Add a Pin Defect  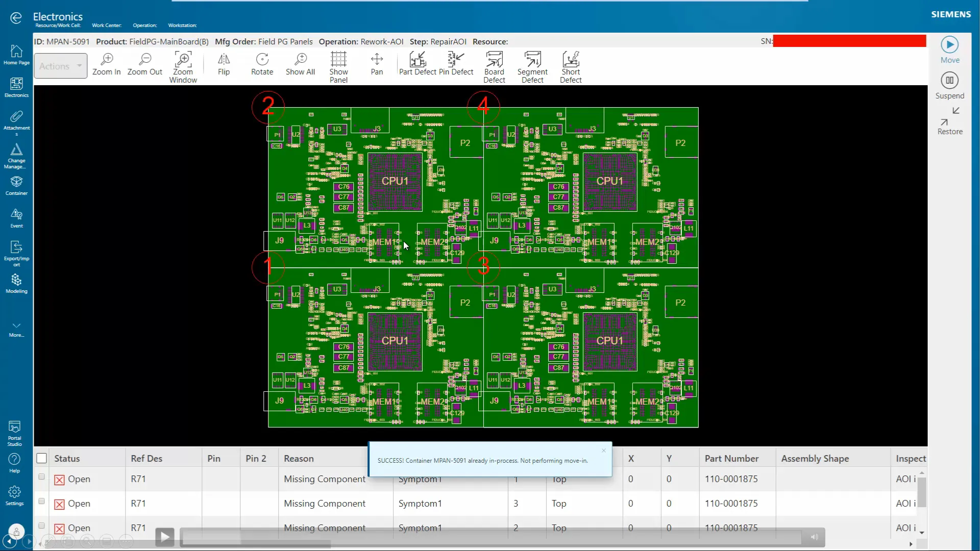[456, 65]
